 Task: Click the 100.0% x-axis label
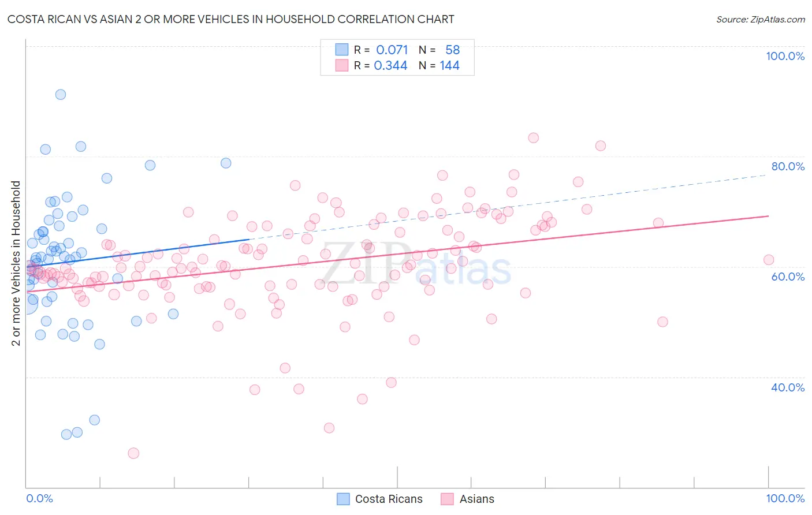coord(785,498)
